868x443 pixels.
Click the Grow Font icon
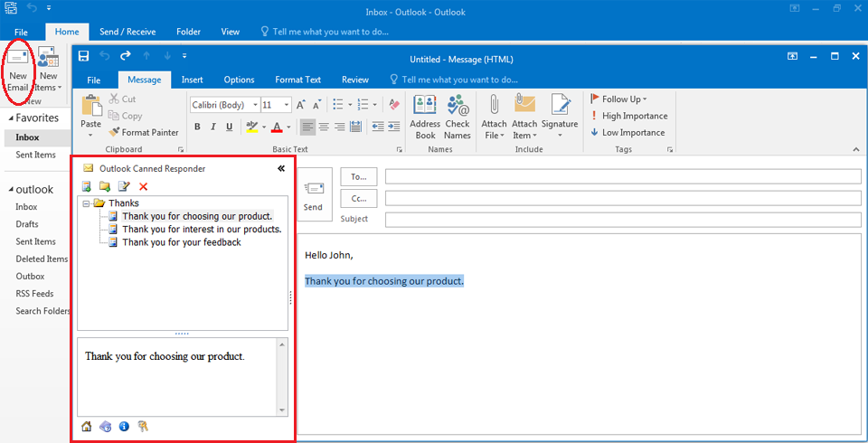[x=300, y=105]
